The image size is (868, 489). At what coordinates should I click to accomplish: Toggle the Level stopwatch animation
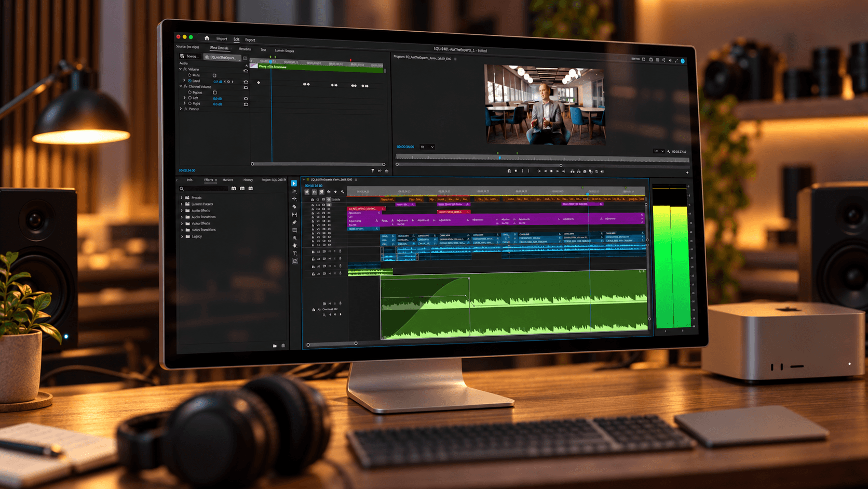point(189,81)
